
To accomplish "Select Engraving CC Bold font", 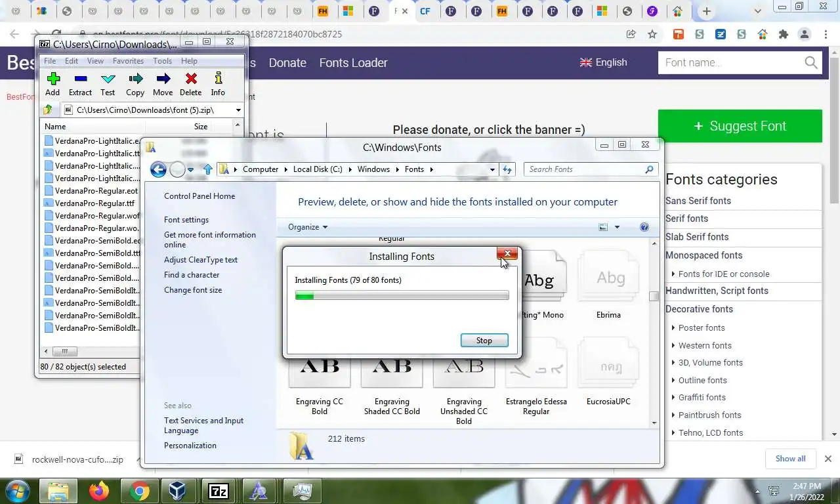I will [320, 387].
